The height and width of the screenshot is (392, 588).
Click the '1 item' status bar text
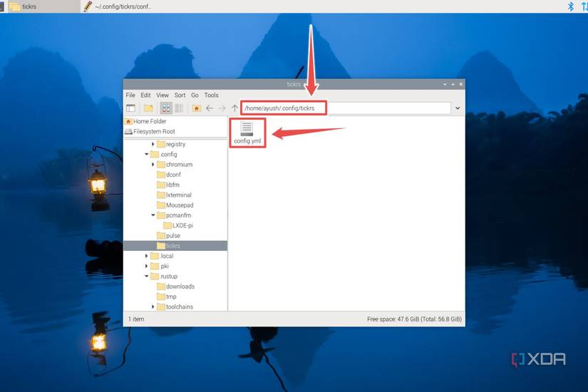pyautogui.click(x=136, y=319)
